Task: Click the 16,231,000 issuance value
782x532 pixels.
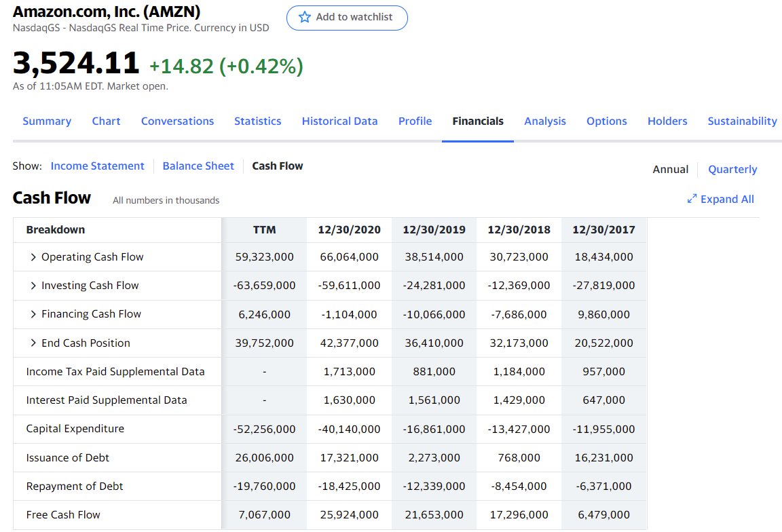Action: click(603, 458)
